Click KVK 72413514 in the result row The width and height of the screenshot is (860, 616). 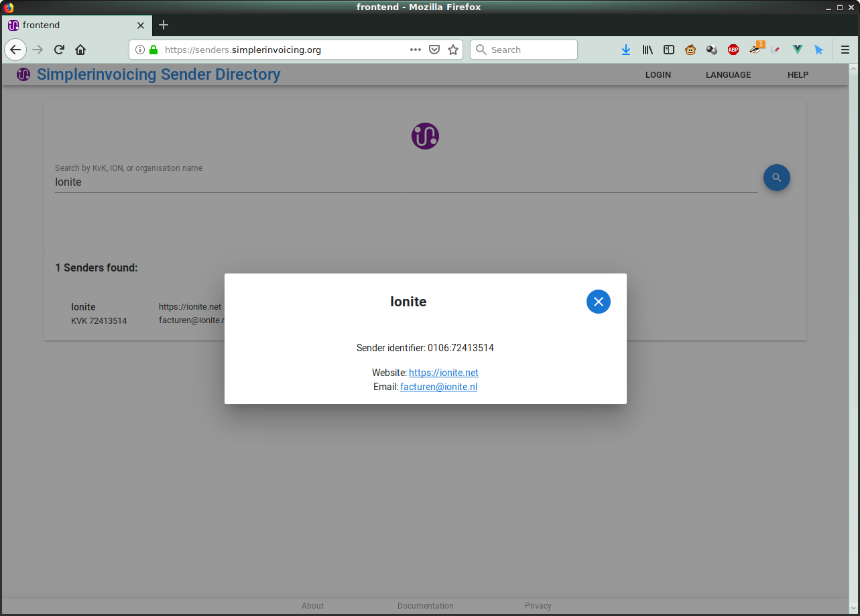99,321
